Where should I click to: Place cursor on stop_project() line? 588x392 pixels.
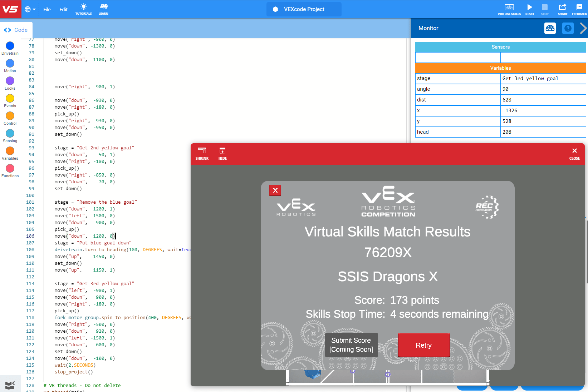(74, 372)
